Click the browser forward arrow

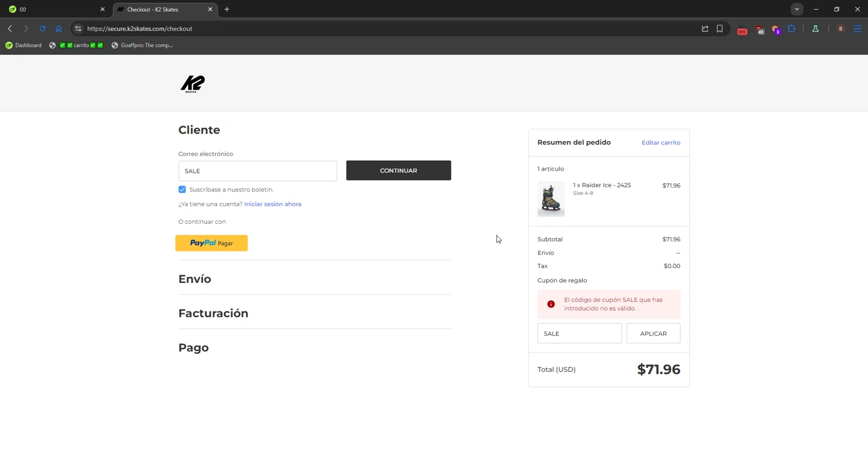tap(26, 28)
